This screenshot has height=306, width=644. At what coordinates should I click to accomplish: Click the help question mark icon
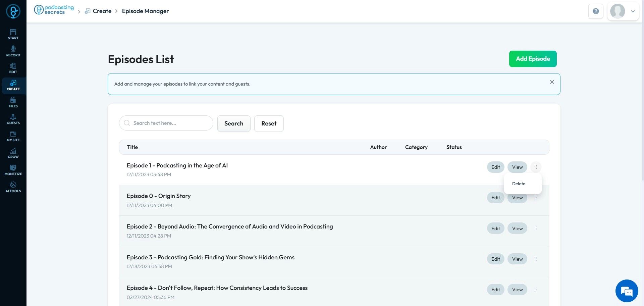pyautogui.click(x=596, y=11)
